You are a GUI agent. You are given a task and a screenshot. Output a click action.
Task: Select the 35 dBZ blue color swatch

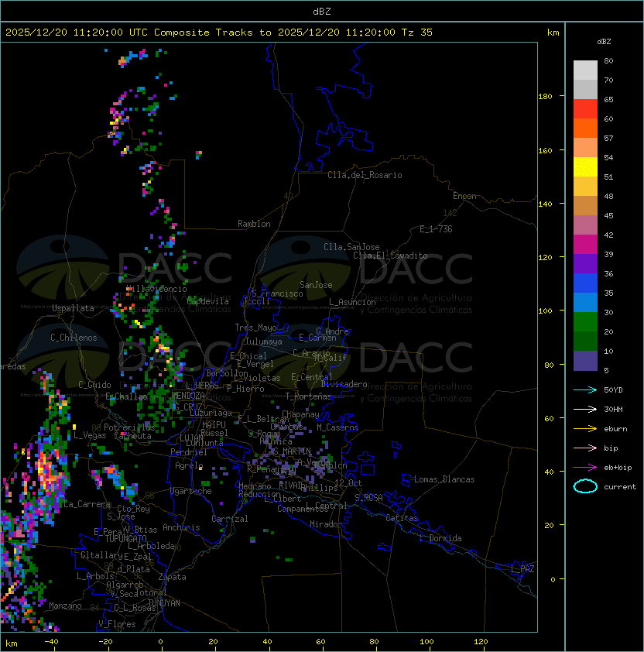click(x=585, y=283)
